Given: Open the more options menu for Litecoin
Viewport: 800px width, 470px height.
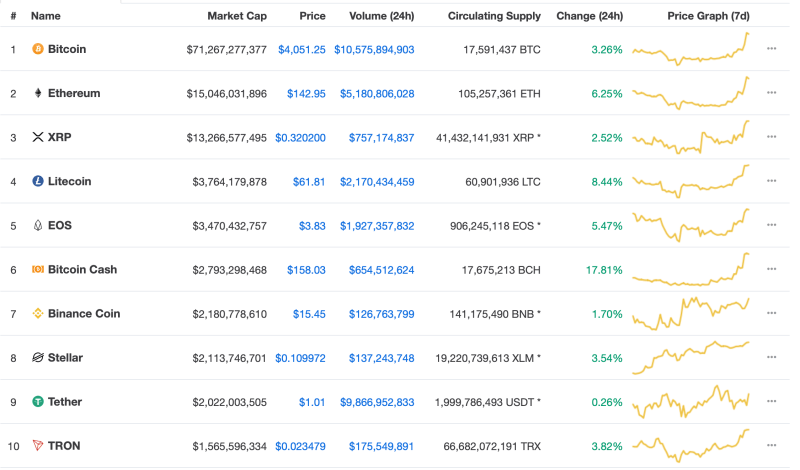Looking at the screenshot, I should 771,181.
